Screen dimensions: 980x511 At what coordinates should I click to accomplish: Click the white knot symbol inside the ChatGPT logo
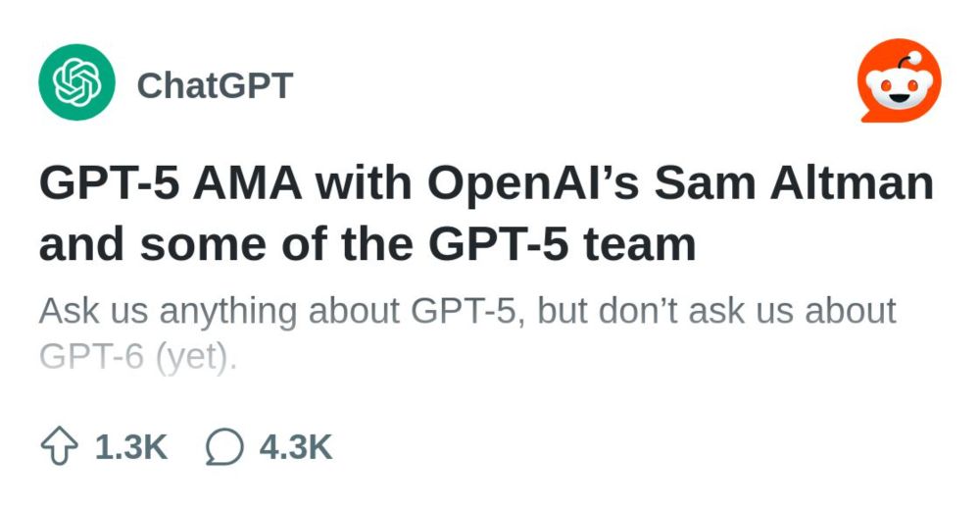click(76, 82)
